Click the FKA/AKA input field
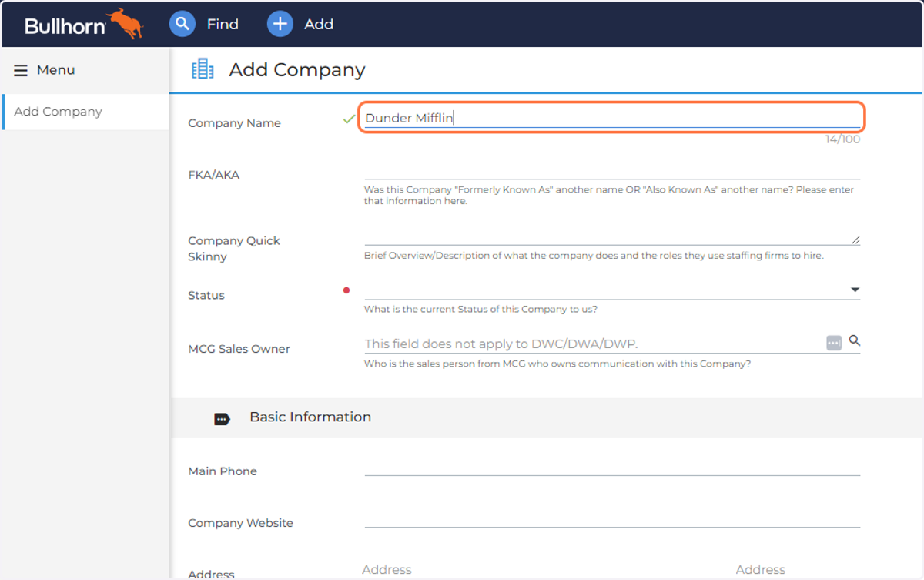 [x=612, y=169]
